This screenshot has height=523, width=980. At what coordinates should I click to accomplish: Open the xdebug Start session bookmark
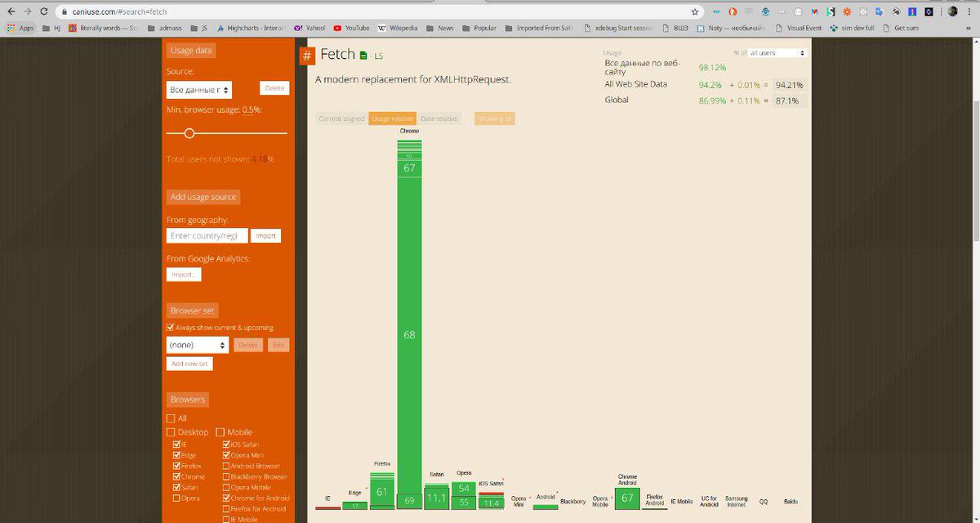point(617,28)
